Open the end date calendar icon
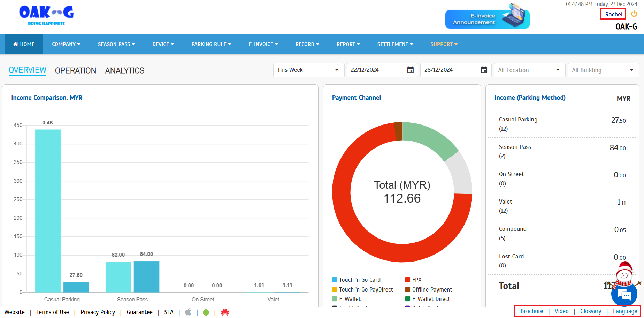644x318 pixels. coord(484,70)
